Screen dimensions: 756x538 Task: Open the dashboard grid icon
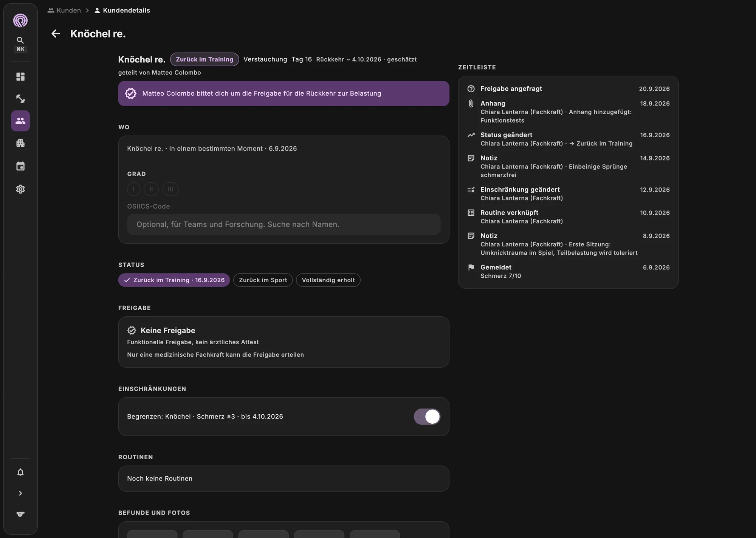(20, 77)
